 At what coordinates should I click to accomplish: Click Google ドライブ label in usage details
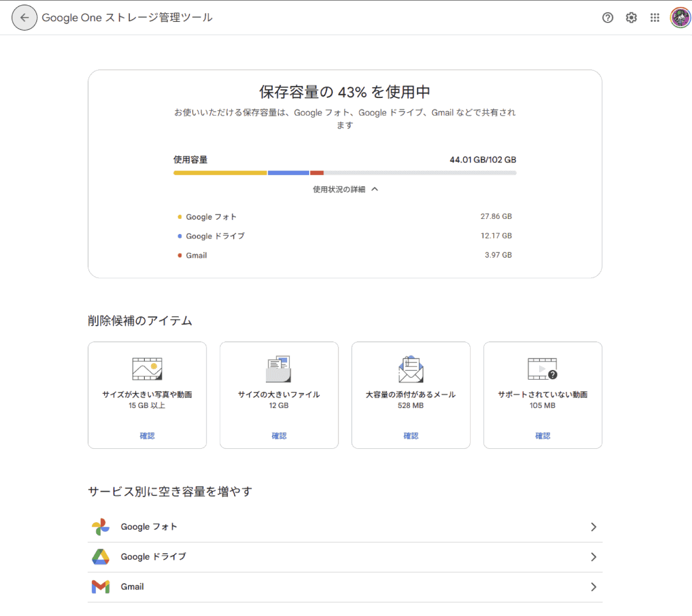coord(215,236)
